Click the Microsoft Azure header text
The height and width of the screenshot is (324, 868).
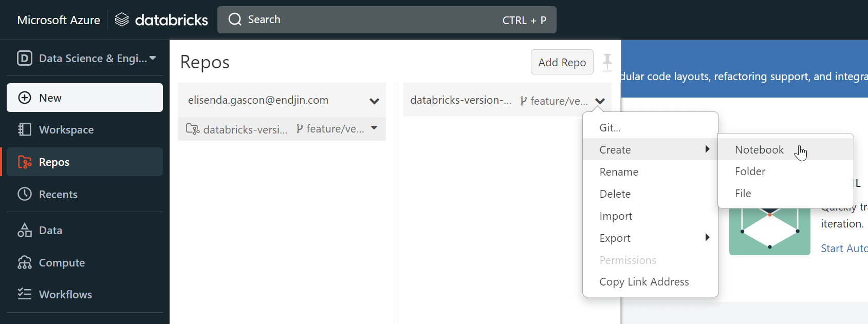[x=59, y=20]
